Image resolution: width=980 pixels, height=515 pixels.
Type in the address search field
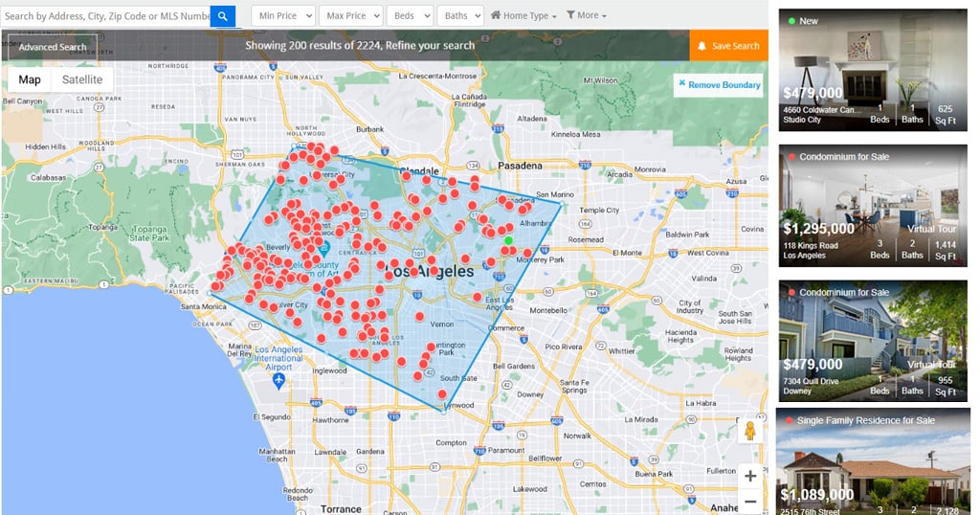click(105, 15)
